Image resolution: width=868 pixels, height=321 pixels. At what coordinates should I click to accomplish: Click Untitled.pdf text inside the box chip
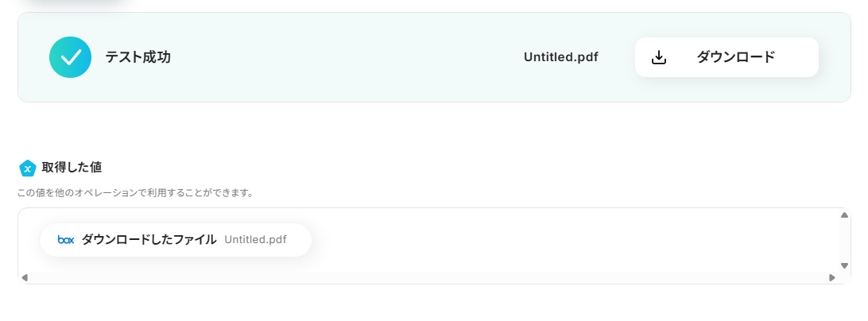pyautogui.click(x=255, y=239)
